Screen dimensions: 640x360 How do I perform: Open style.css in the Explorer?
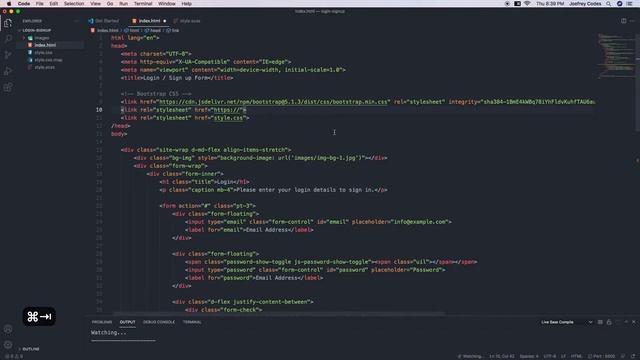click(43, 52)
